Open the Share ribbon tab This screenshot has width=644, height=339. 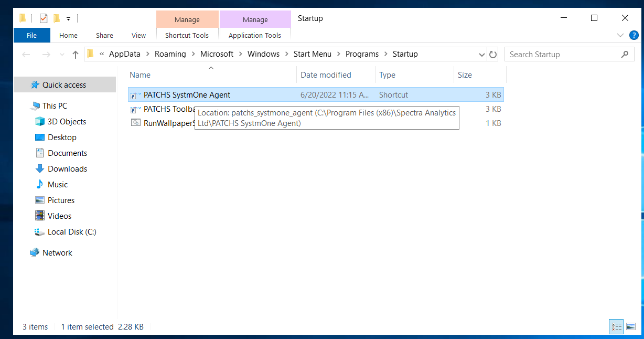tap(104, 35)
